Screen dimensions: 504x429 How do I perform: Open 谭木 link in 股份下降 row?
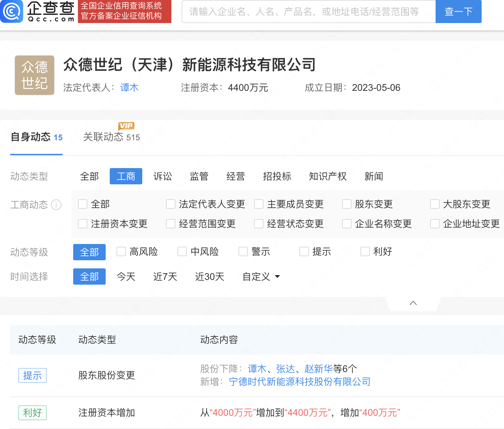[x=257, y=369]
